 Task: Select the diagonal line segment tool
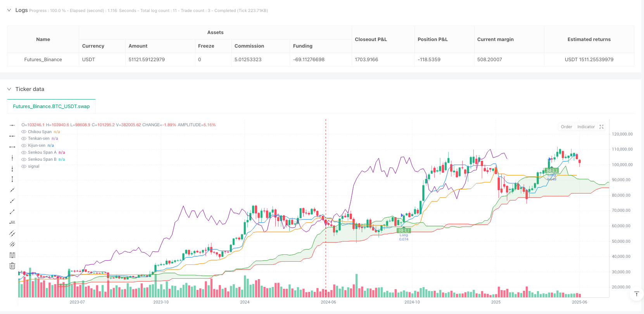[12, 211]
